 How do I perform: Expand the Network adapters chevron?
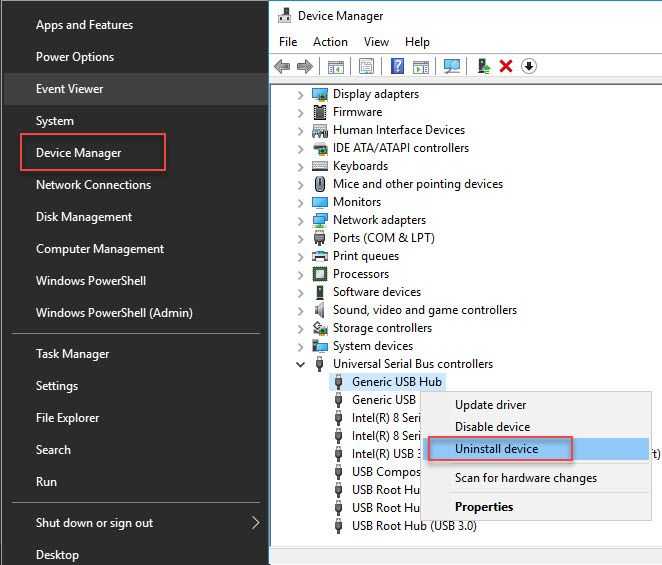[300, 221]
